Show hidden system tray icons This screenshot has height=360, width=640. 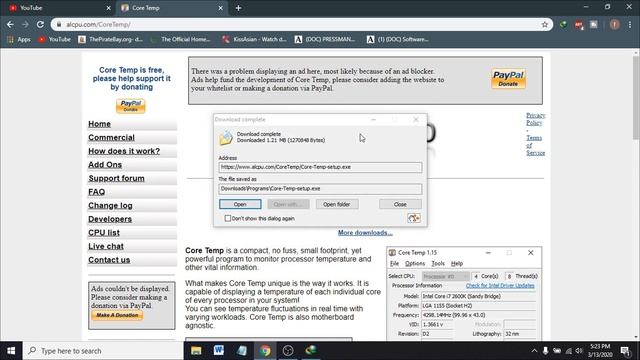pos(534,351)
